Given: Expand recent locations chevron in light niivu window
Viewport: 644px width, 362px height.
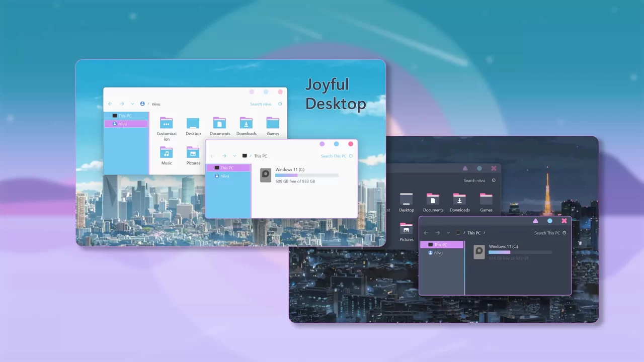Looking at the screenshot, I should pos(132,104).
